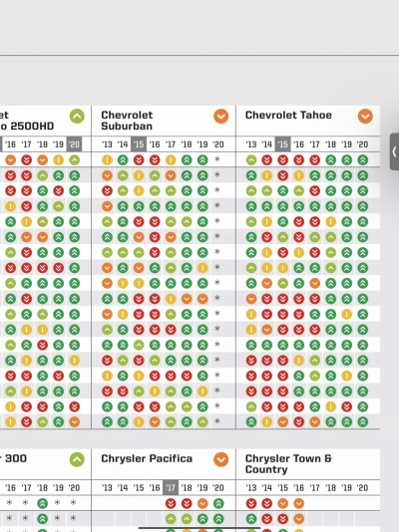Open the Chevrolet Suburban heading
Viewport: 399px width, 532px height.
pos(127,121)
